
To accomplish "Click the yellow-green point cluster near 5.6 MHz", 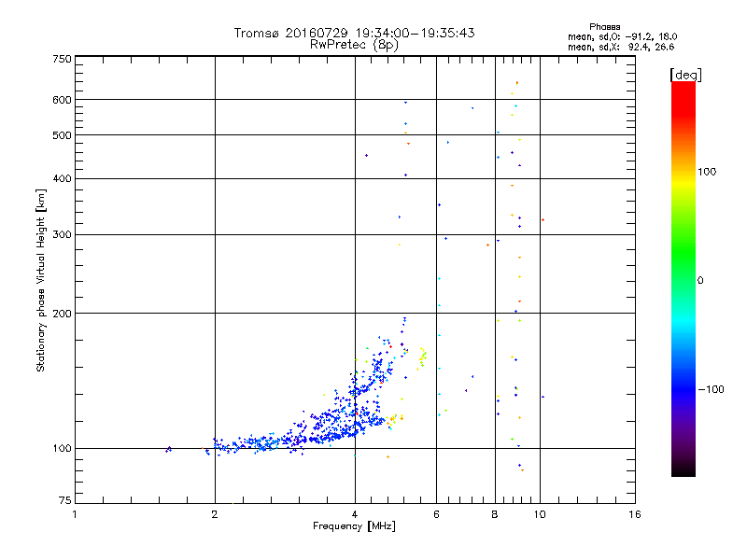I will click(x=422, y=357).
